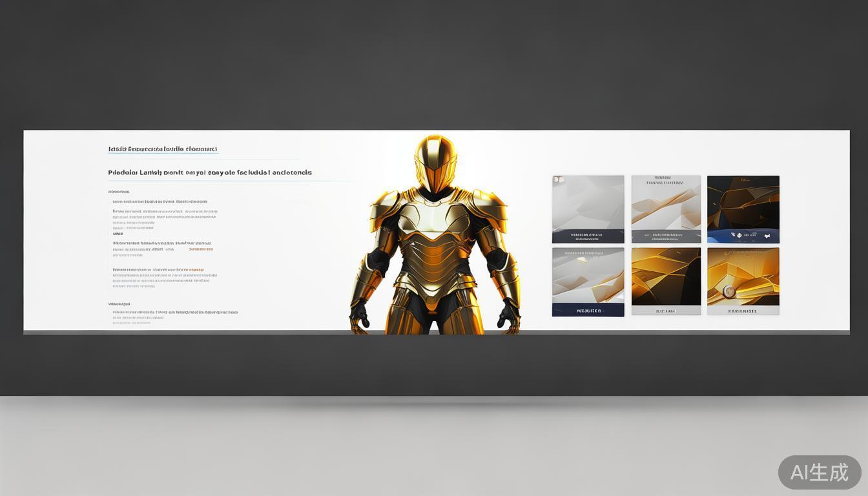Click the bold main headline text
The width and height of the screenshot is (868, 496).
click(x=210, y=172)
